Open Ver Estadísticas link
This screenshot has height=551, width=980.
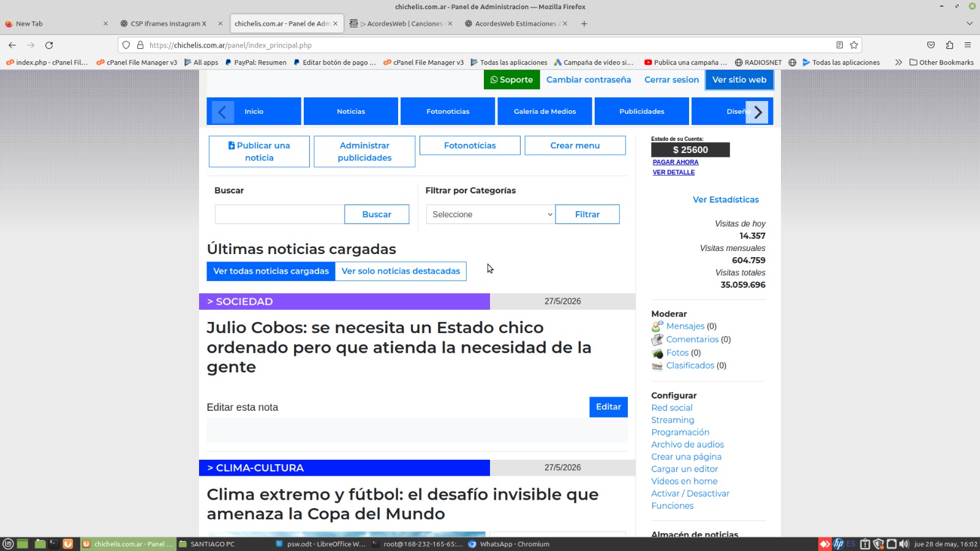[725, 200]
